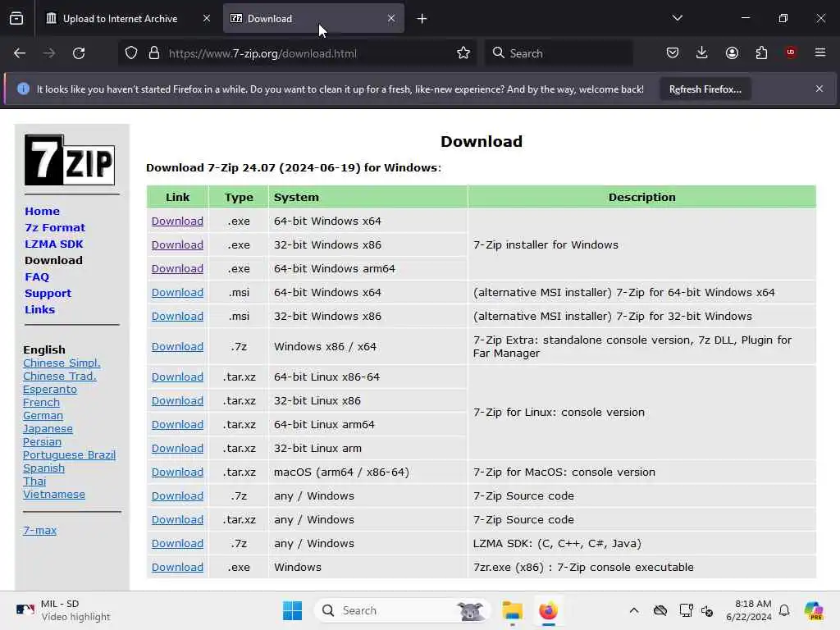Switch language to Spanish
The width and height of the screenshot is (840, 630).
tap(43, 468)
